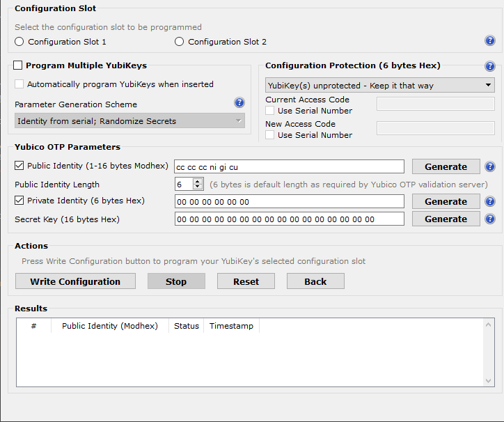Click the Back button
The image size is (504, 422).
[315, 281]
